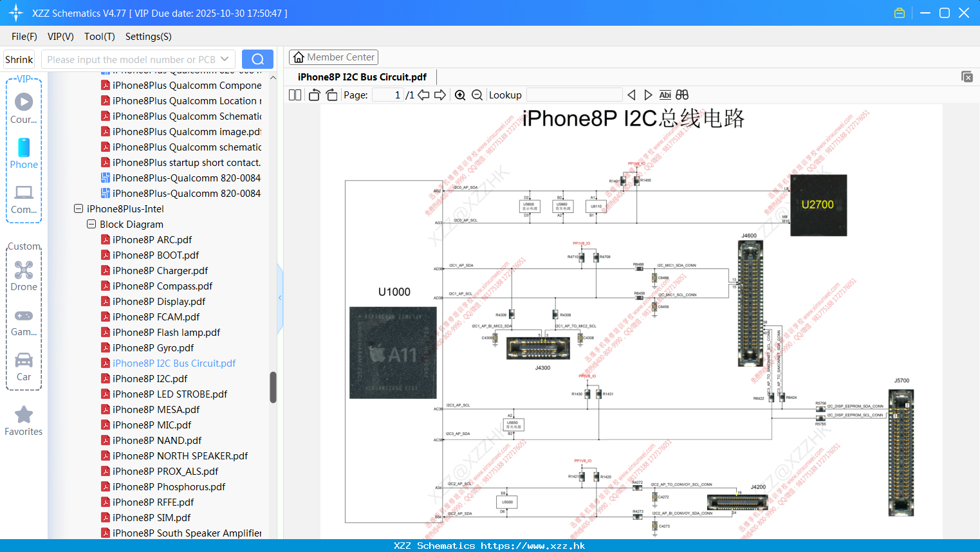Rotate page counterclockwise icon

[x=314, y=95]
